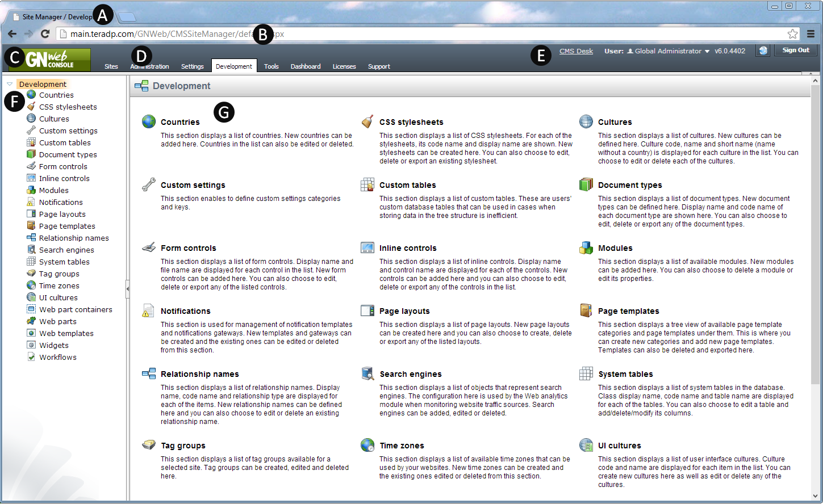Switch to the Licenses tab

(344, 66)
